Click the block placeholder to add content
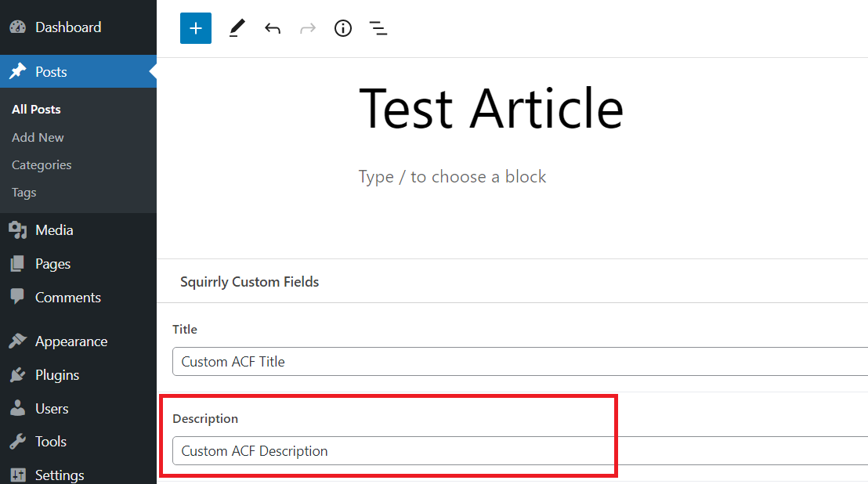Viewport: 868px width, 484px height. click(452, 176)
